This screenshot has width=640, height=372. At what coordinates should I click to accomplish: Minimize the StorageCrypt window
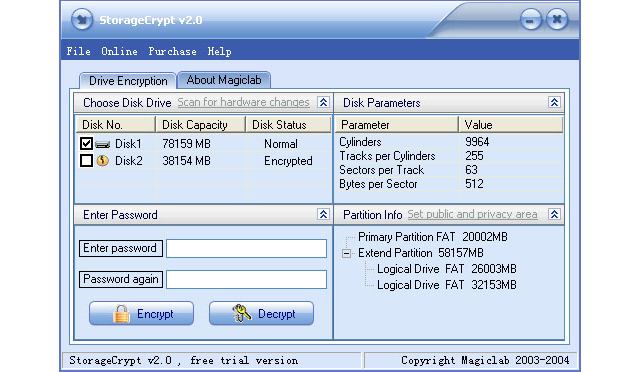pyautogui.click(x=531, y=20)
